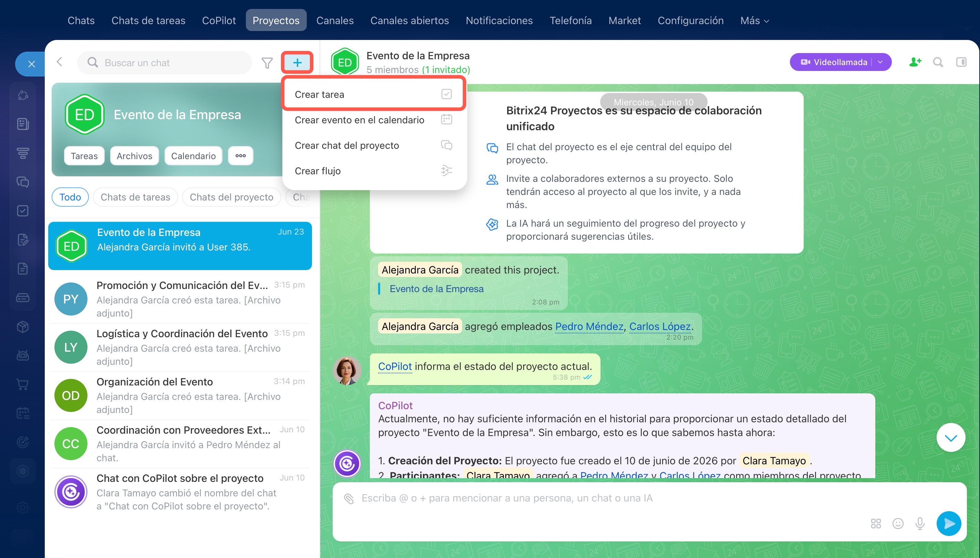Open the news feed icon in left sidebar

click(x=23, y=124)
